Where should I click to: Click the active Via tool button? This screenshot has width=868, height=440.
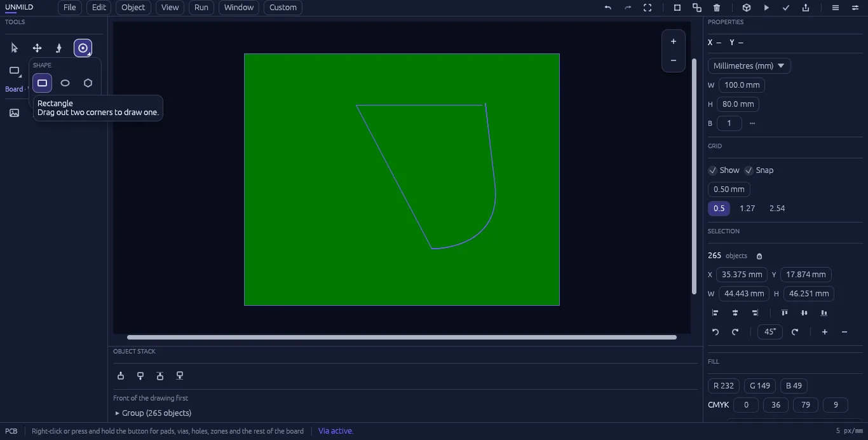coord(83,48)
